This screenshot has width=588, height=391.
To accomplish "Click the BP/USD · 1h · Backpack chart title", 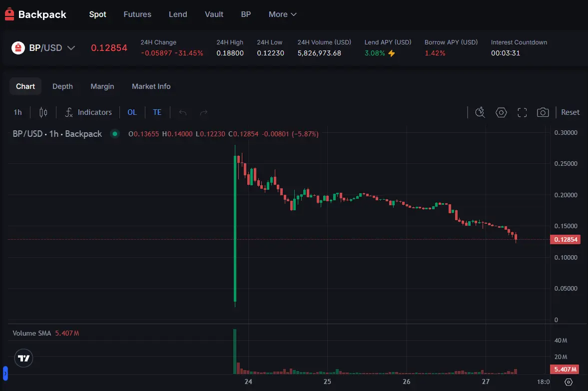I will pyautogui.click(x=57, y=134).
